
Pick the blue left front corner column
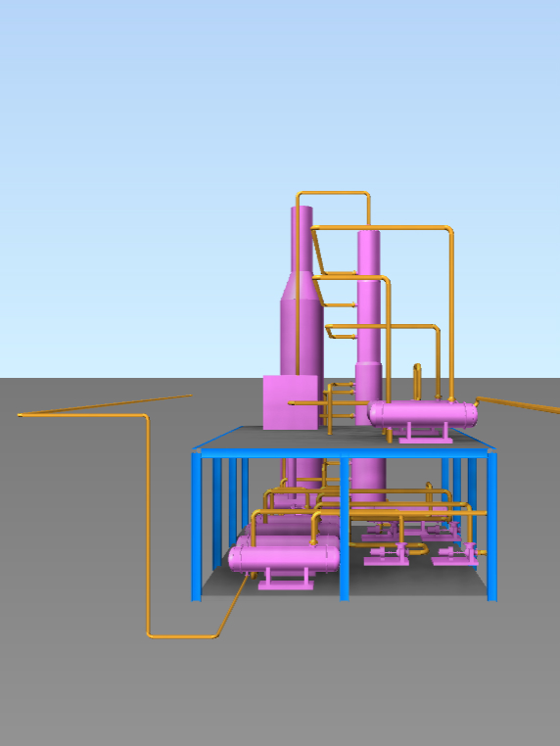click(x=196, y=526)
